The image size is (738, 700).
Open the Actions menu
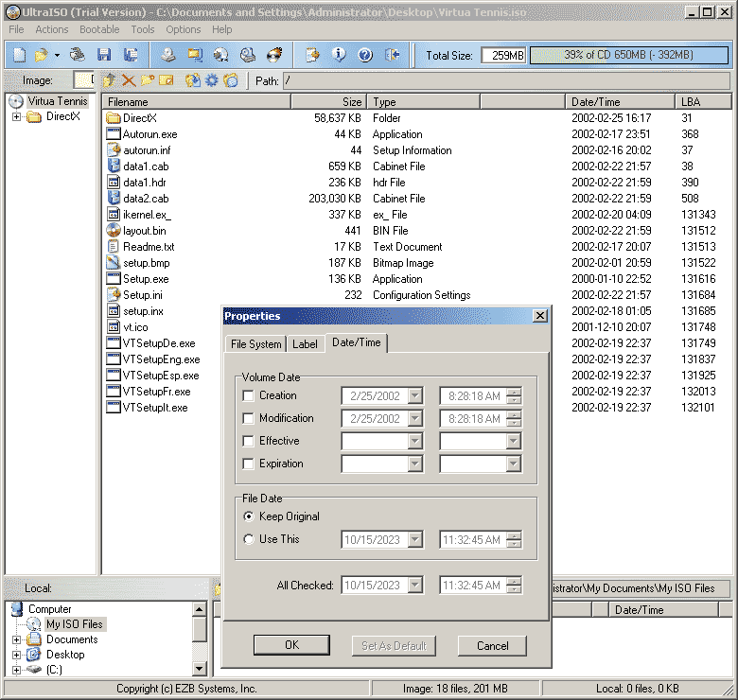pyautogui.click(x=52, y=29)
